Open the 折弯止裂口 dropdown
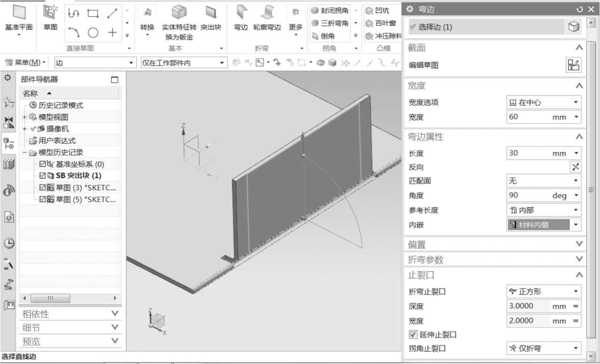 click(543, 291)
